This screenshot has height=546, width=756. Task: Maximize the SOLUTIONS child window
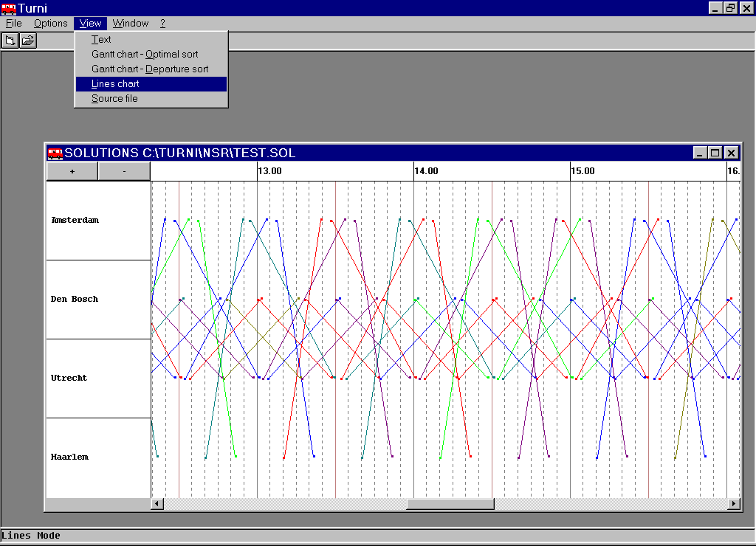(x=715, y=153)
